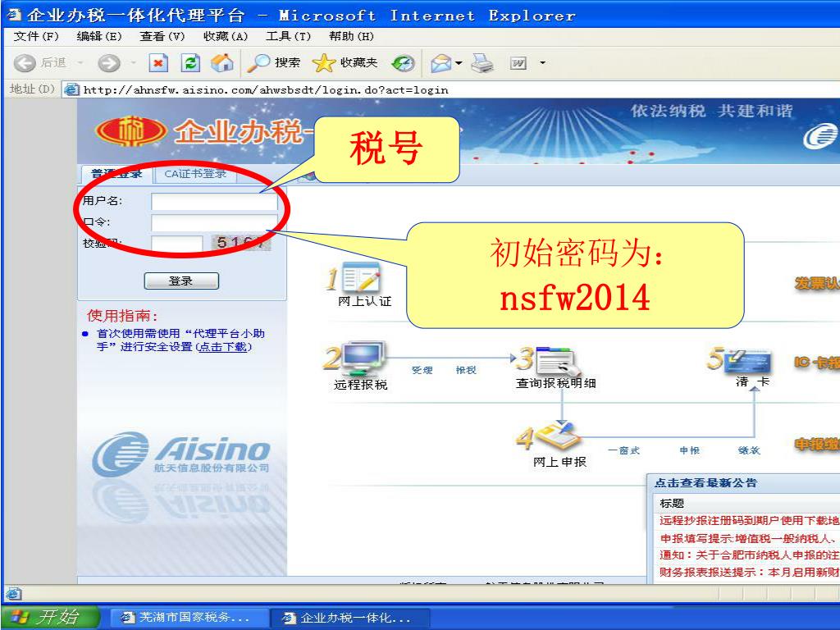Click the tax emblem logo in header
This screenshot has width=840, height=630.
(130, 130)
